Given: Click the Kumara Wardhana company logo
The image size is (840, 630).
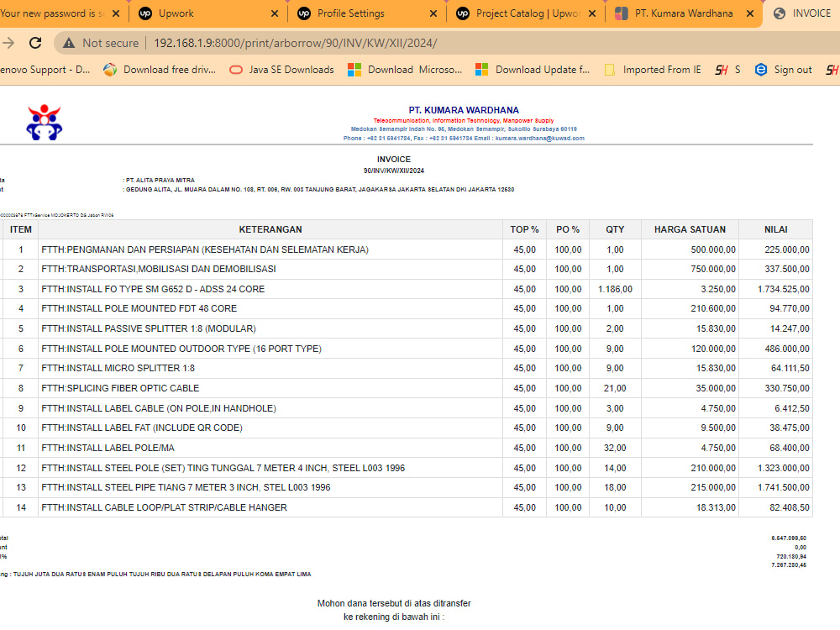Looking at the screenshot, I should coord(45,123).
